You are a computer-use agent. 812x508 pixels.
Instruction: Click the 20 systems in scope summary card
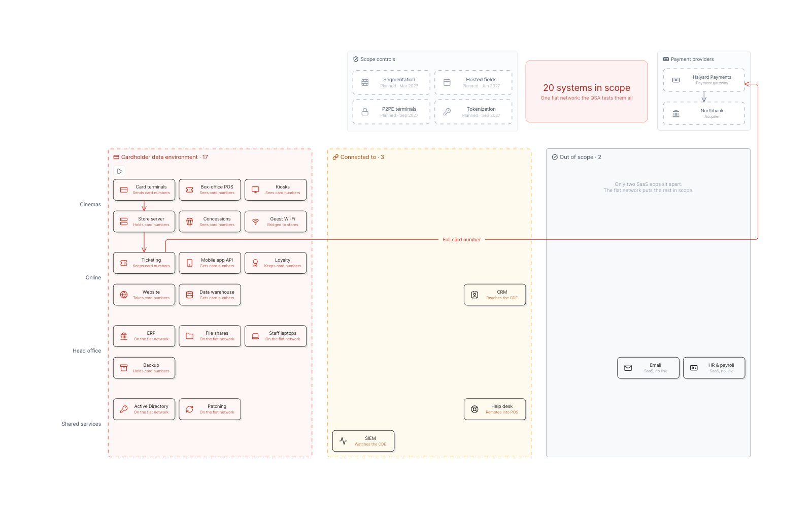(587, 91)
